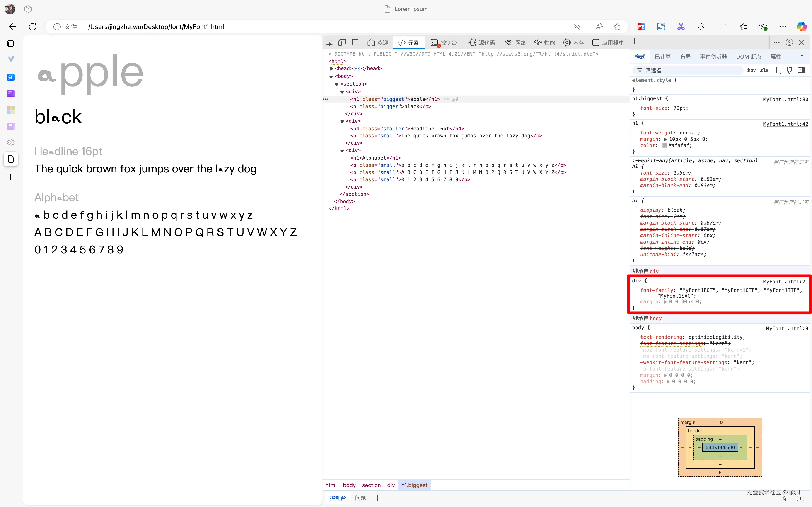
Task: Open the 已计算 (Computed) styles tab
Action: pyautogui.click(x=662, y=57)
